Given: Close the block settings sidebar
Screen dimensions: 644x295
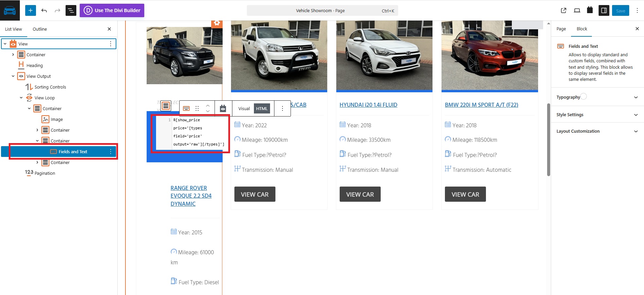Looking at the screenshot, I should [637, 29].
